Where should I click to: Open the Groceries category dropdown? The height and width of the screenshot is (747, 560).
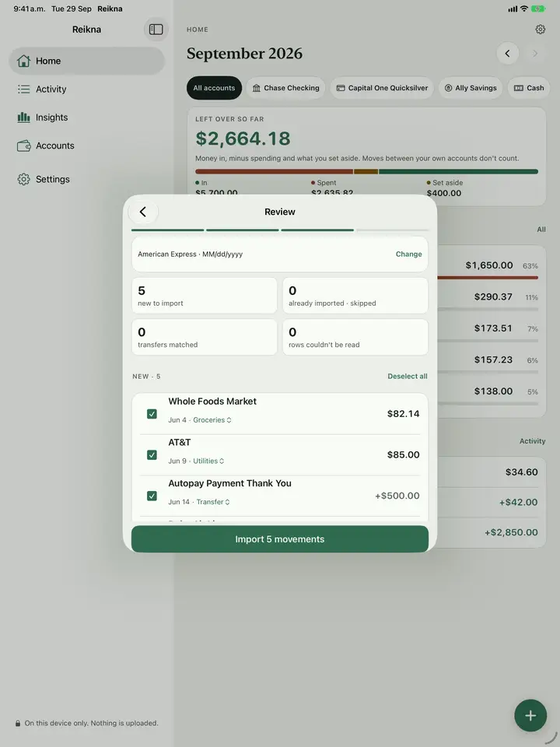(212, 420)
